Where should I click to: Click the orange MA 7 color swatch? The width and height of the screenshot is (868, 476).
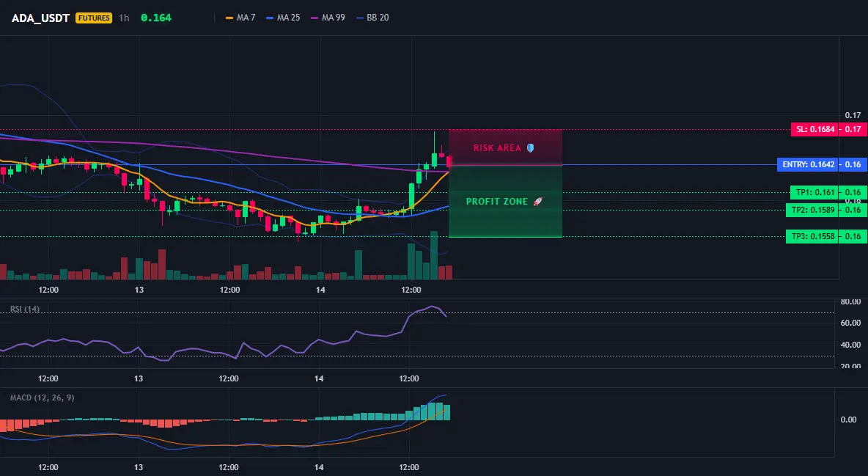coord(229,18)
